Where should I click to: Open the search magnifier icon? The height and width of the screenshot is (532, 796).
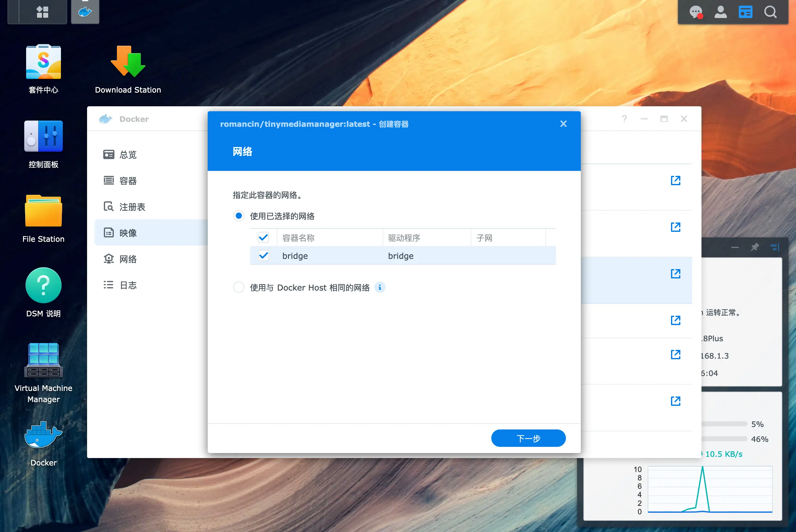coord(770,12)
